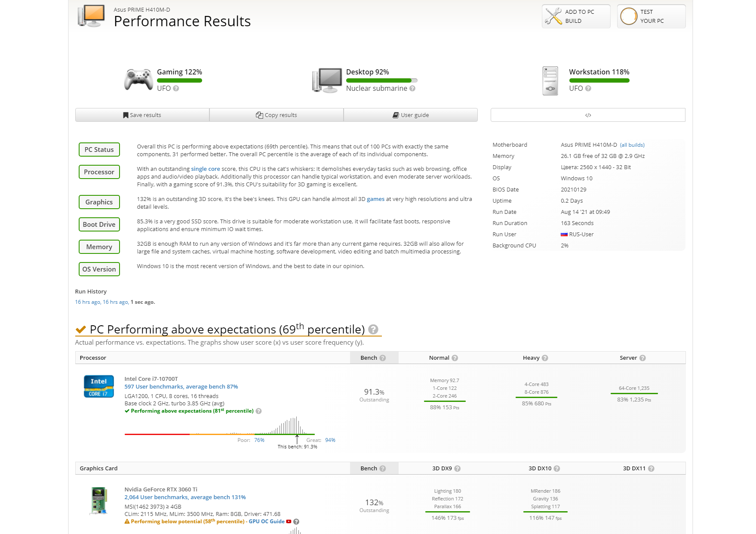Click the Workstation tower icon
This screenshot has width=756, height=534.
[x=550, y=80]
